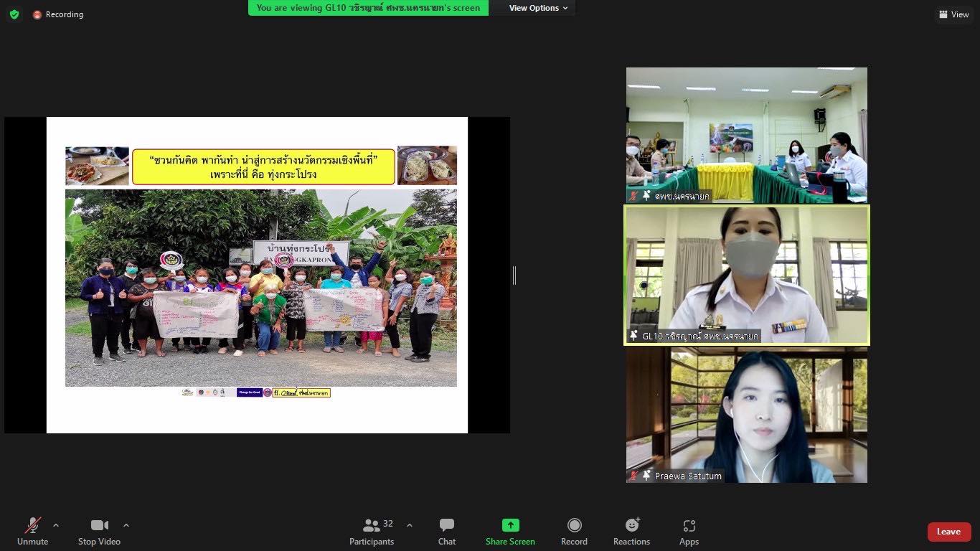Click the divider handle beside shared screen
This screenshot has height=551, width=980.
pos(514,275)
